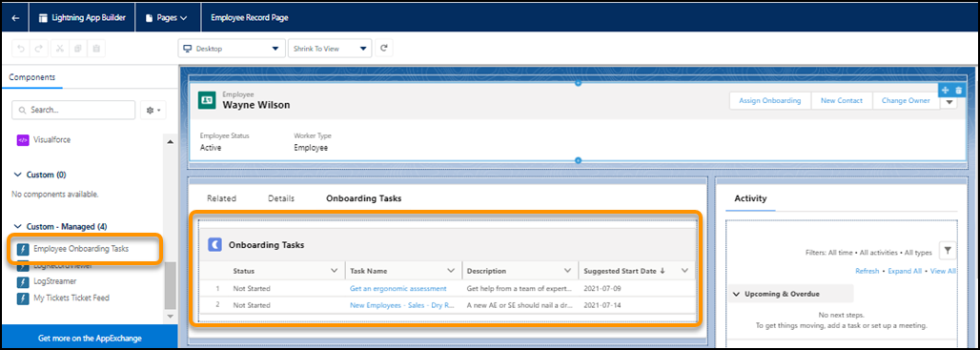980x350 pixels.
Task: Click the Onboarding Tasks moon icon
Action: tap(215, 244)
